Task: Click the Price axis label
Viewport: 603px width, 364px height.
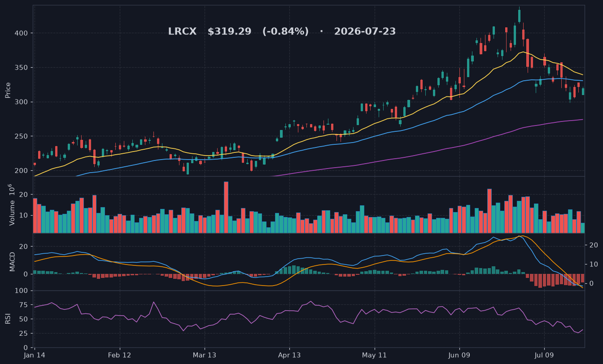Action: (8, 91)
